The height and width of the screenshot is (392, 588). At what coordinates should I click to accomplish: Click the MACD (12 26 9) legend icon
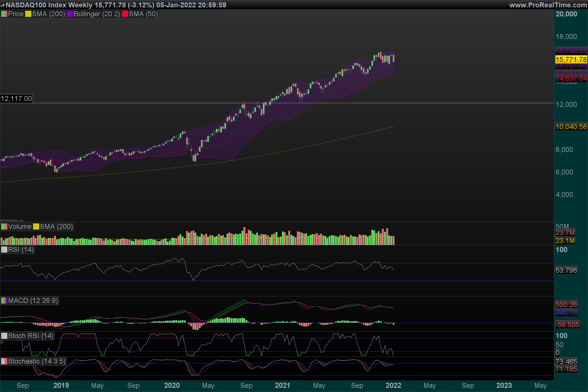[4, 301]
